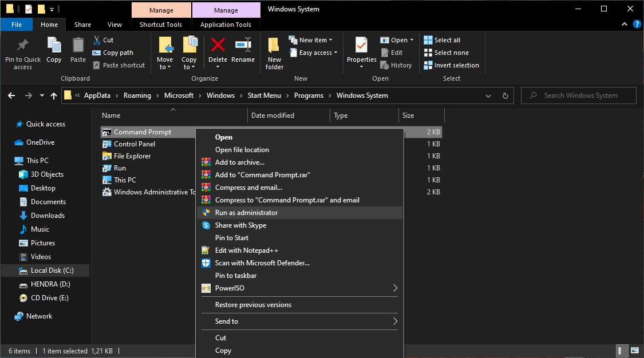Click Invert selection in ribbon
The image size is (644, 358).
(x=452, y=65)
